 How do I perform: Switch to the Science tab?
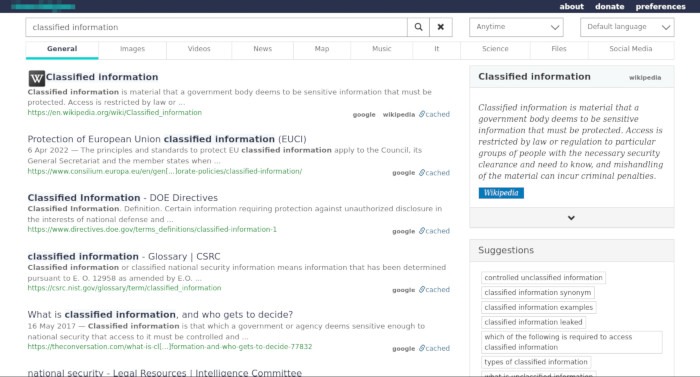click(x=495, y=49)
